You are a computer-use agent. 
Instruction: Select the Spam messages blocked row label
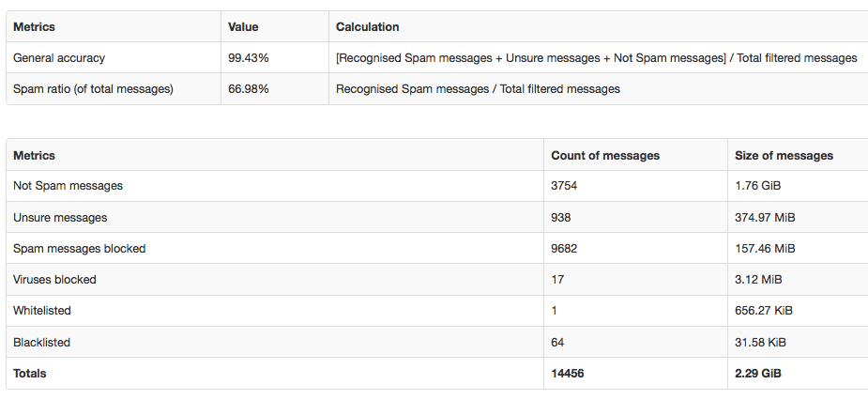click(79, 248)
